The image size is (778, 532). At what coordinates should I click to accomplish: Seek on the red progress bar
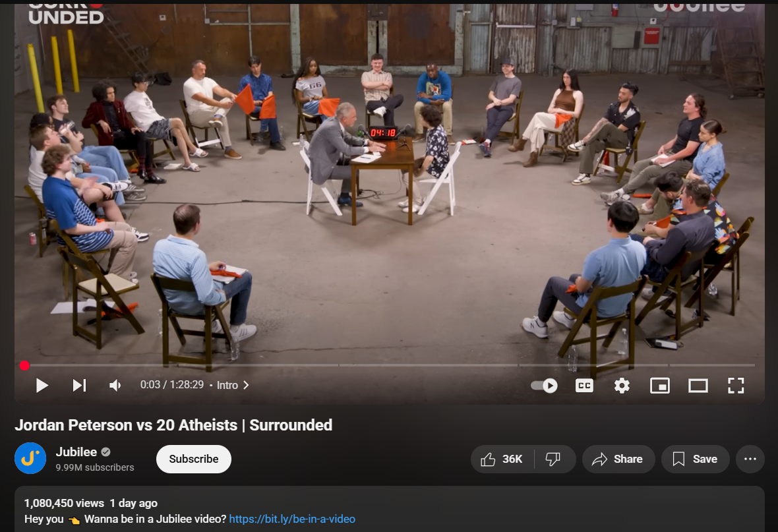coord(390,366)
